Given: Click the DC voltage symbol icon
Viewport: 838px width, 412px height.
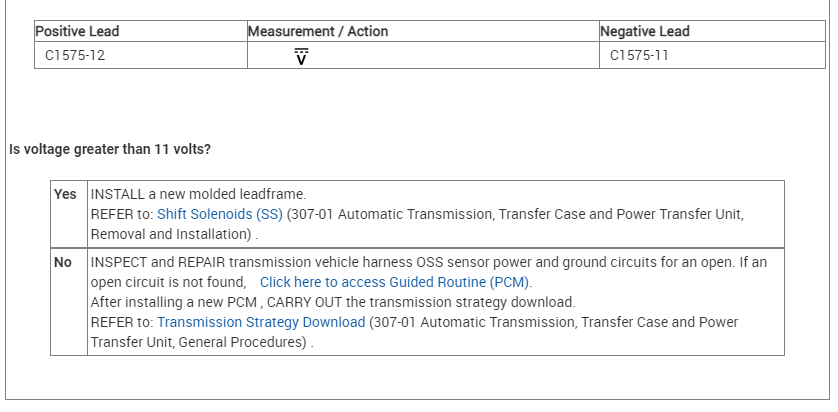Looking at the screenshot, I should point(301,57).
